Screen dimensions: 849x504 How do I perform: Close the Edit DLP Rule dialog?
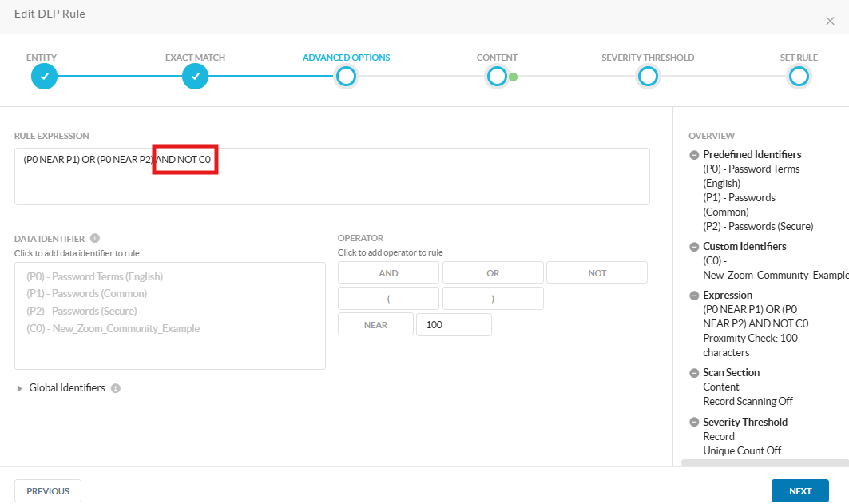click(830, 21)
